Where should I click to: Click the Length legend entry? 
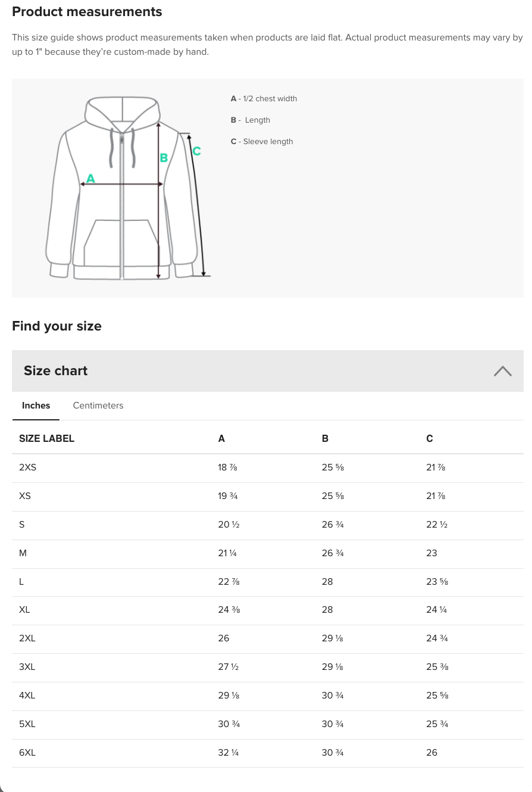click(x=251, y=120)
